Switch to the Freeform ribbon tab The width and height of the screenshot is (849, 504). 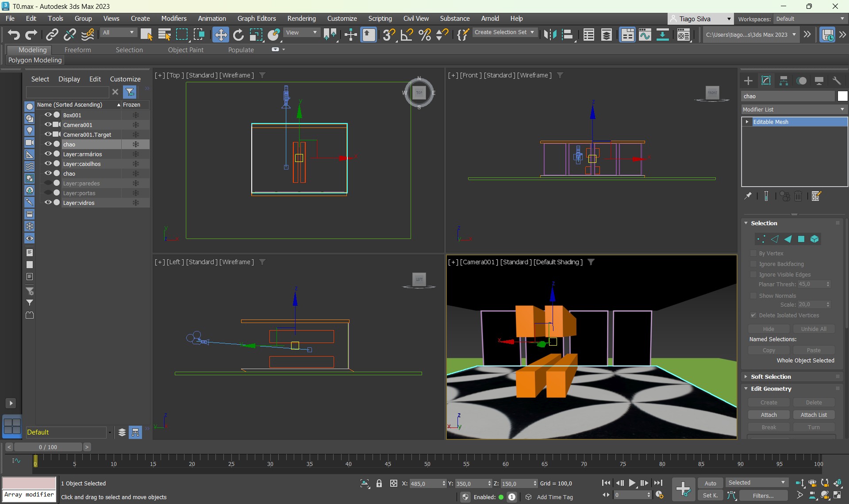(77, 50)
